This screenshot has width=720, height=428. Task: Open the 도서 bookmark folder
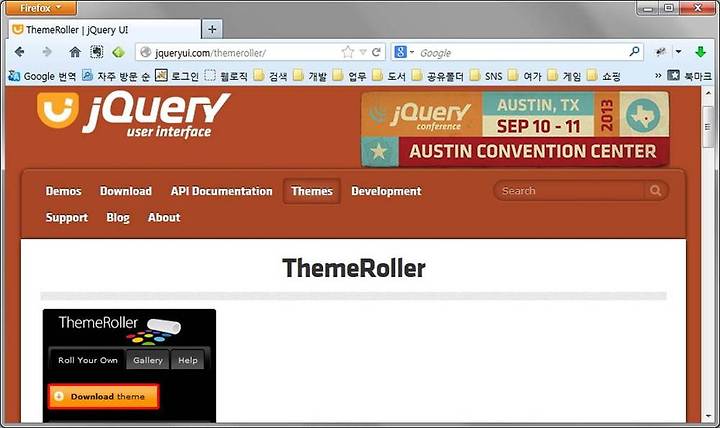coord(389,76)
